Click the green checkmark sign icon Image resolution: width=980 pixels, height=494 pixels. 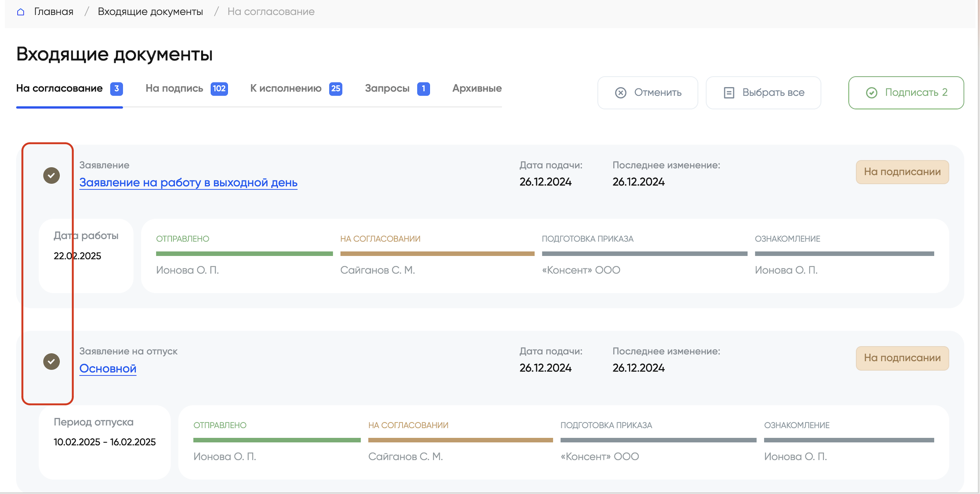pos(871,93)
